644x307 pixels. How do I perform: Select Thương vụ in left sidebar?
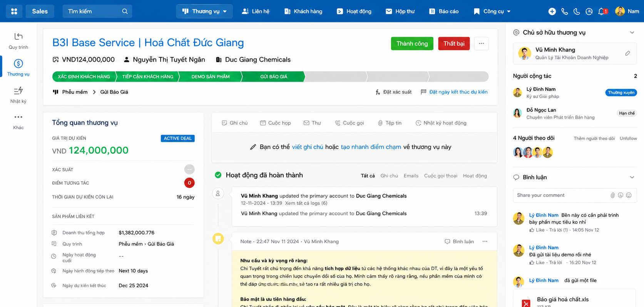click(18, 67)
